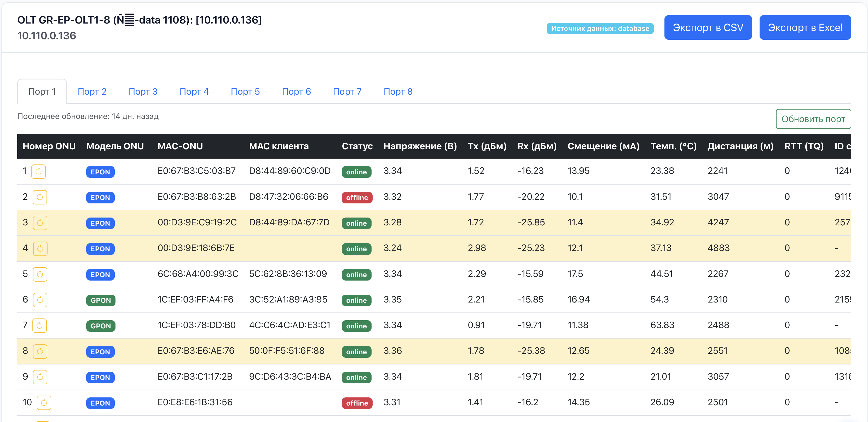Viewport: 868px width, 422px height.
Task: Click the Обновить порт button
Action: coord(813,119)
